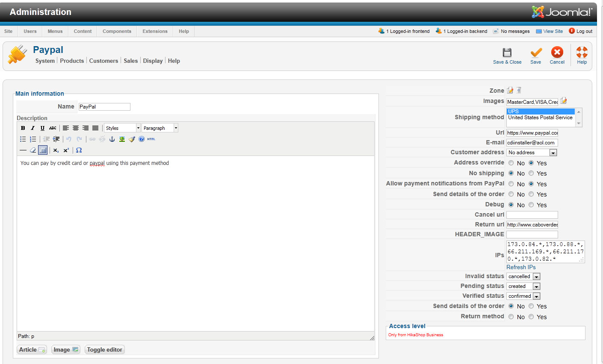Set Address override to No
Screen dimensions: 603x364
(511, 163)
